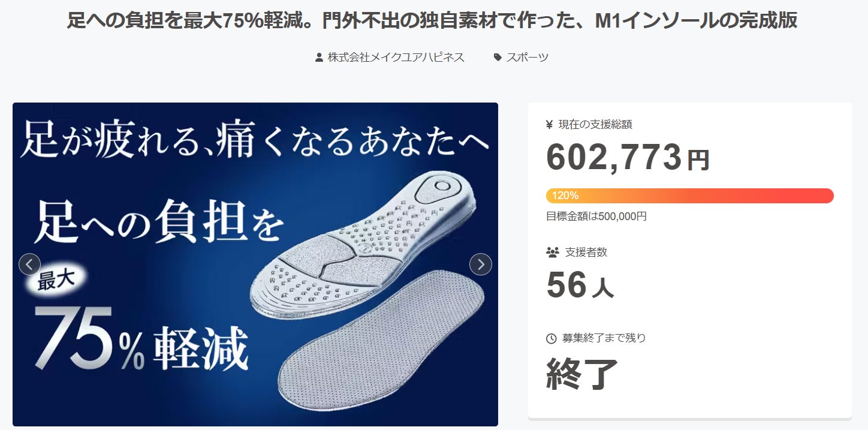Viewport: 868px width, 430px height.
Task: Click the 目標金額は500,000円 goal text
Action: (x=596, y=216)
